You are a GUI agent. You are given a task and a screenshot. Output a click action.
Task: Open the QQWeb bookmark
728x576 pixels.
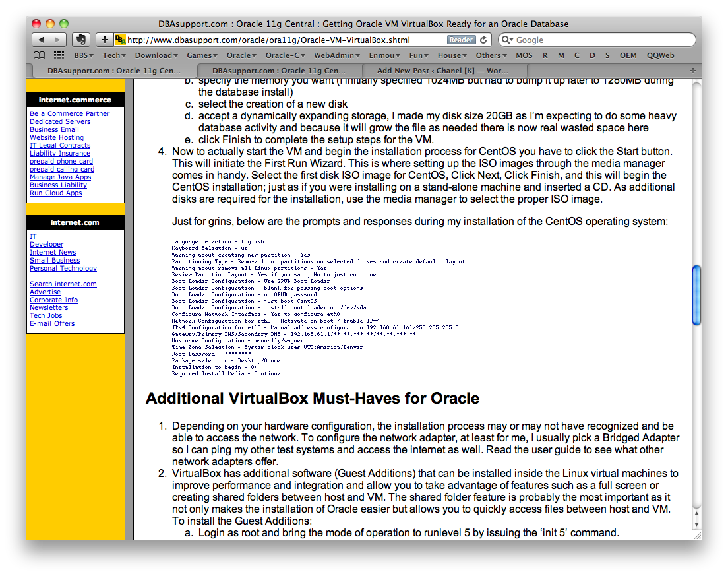[660, 55]
